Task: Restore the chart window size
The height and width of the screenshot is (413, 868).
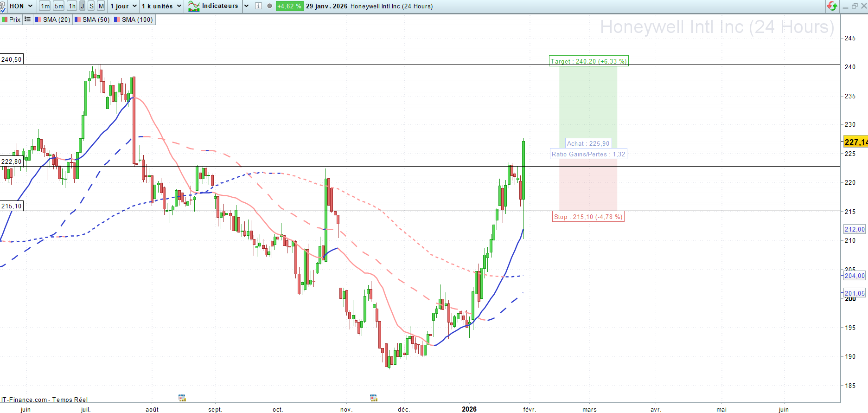Action: tap(855, 6)
